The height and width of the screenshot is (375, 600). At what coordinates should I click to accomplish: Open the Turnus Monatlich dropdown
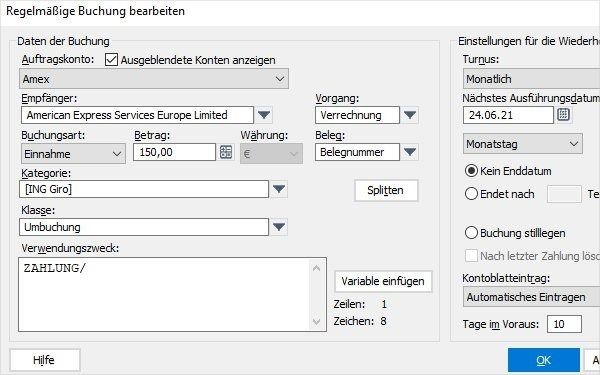point(532,79)
